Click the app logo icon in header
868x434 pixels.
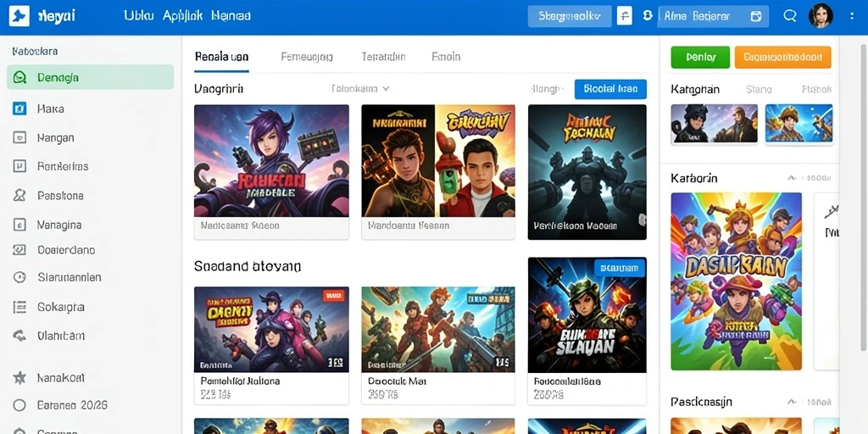[x=19, y=16]
